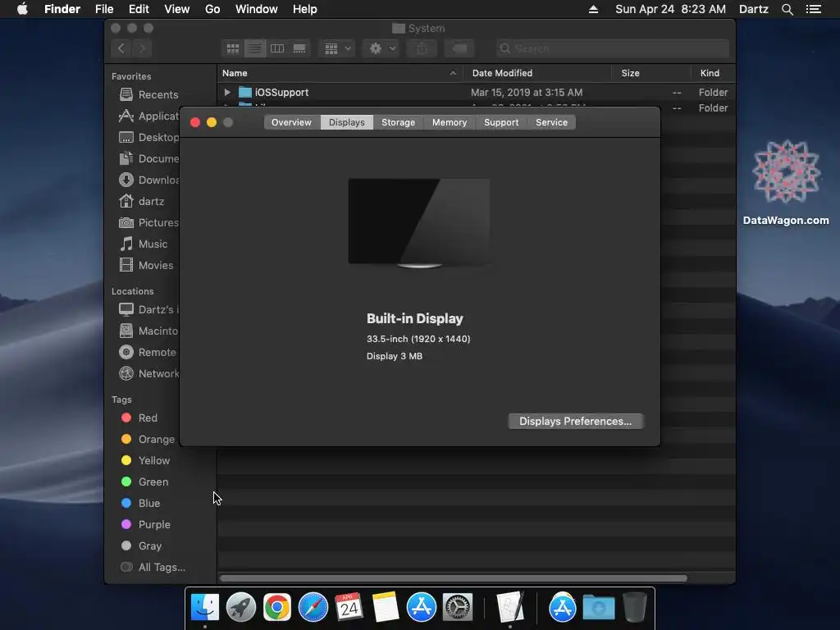Click the Apple menu logo
840x630 pixels.
[22, 9]
